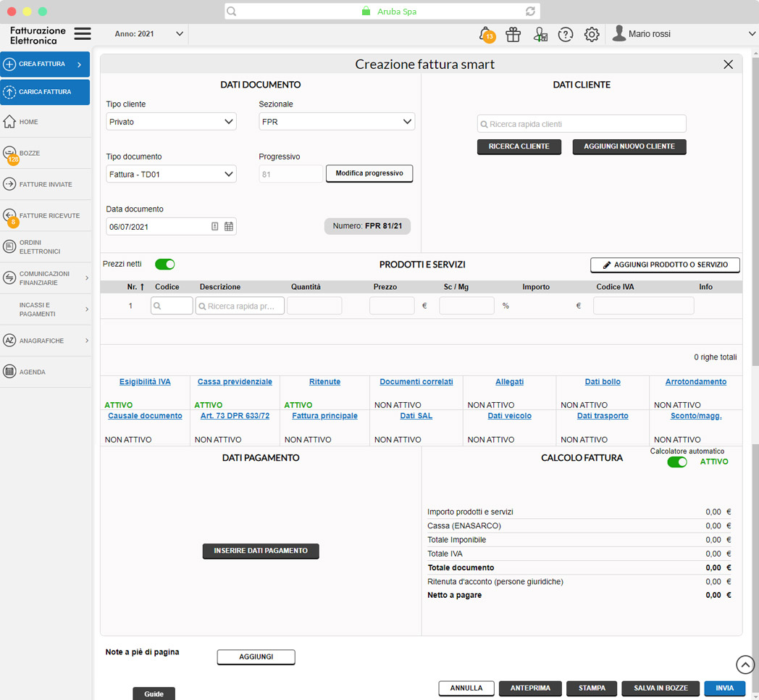Open Fatture Inviate in the sidebar
The image size is (759, 700).
(46, 185)
